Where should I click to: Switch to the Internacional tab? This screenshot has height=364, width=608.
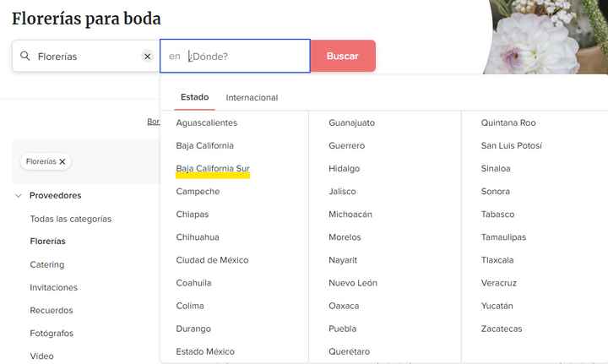(x=252, y=98)
